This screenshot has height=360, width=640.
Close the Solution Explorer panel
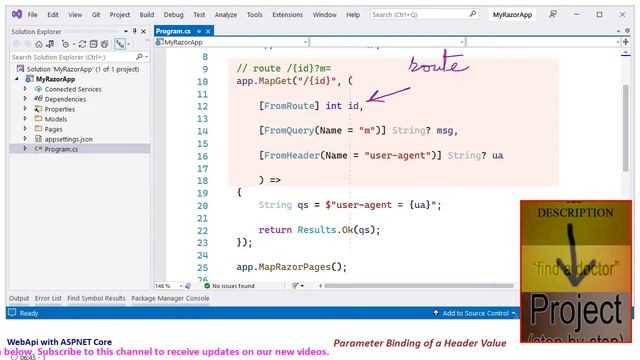coord(144,31)
